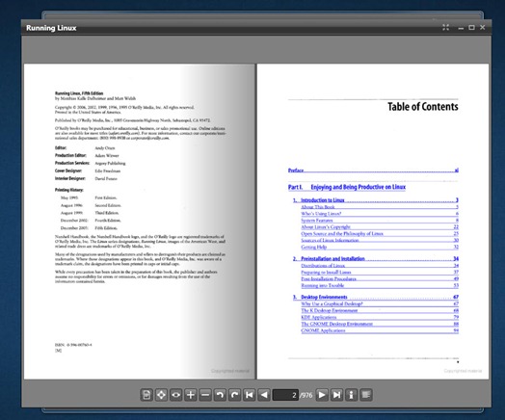This screenshot has width=505, height=420.
Task: Open Preparing to Install Linux link
Action: tap(380, 273)
